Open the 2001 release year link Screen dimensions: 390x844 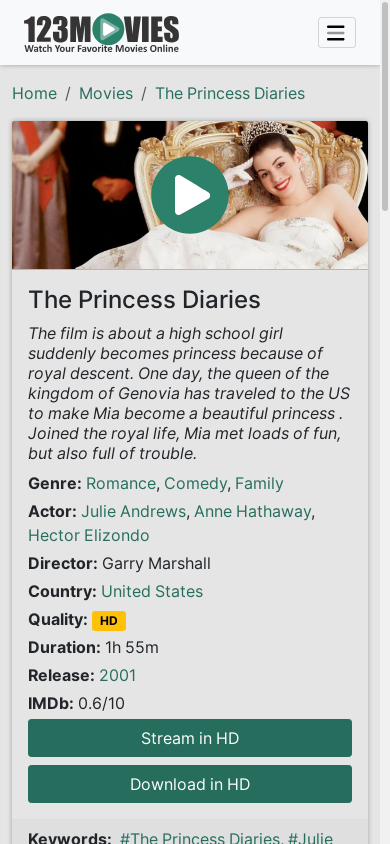pos(118,676)
